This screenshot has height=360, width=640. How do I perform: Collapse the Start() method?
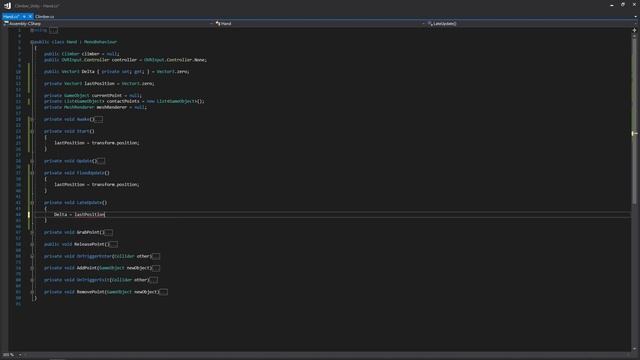32,131
